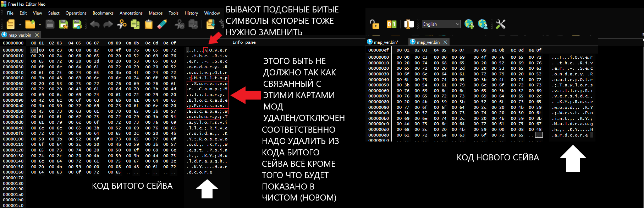Click the Open file folder icon

(30, 24)
